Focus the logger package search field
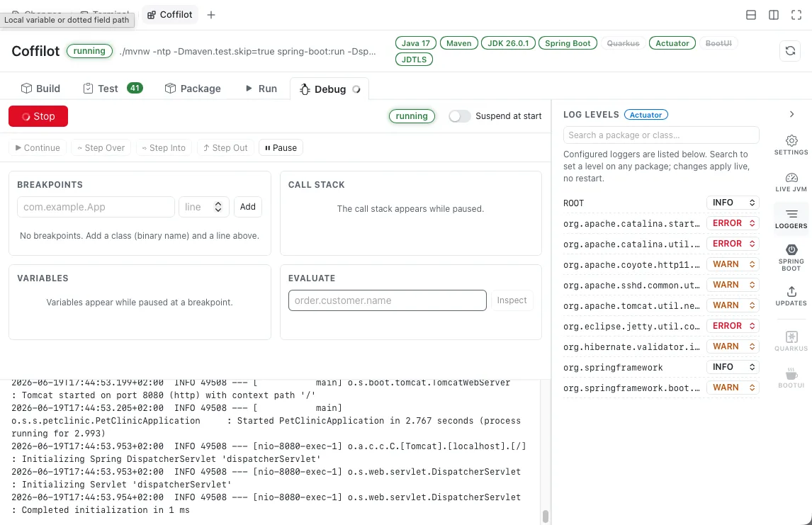This screenshot has height=525, width=812. 661,135
